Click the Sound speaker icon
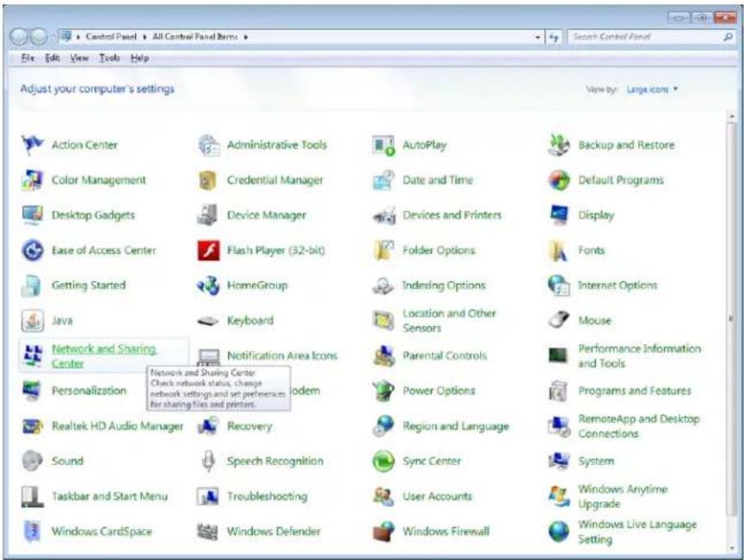The height and width of the screenshot is (560, 744). [33, 460]
